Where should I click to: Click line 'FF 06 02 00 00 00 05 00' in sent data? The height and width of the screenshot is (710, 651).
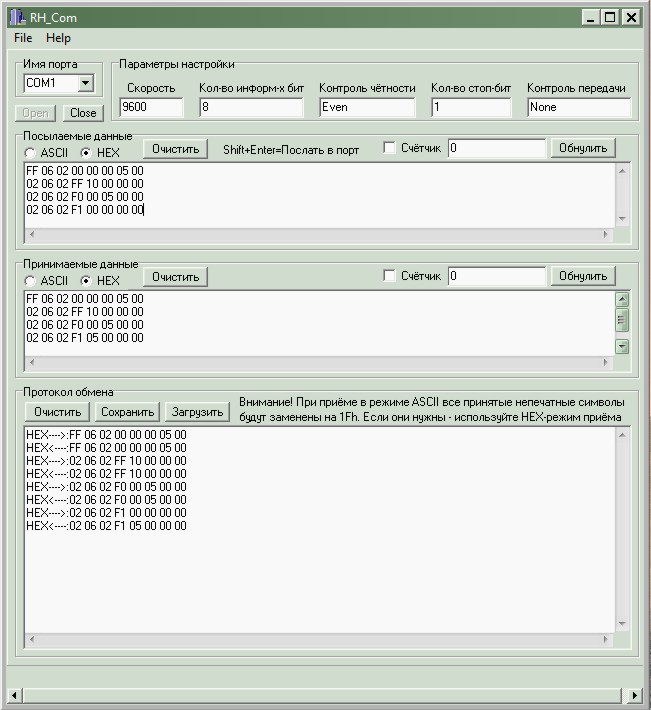click(85, 171)
